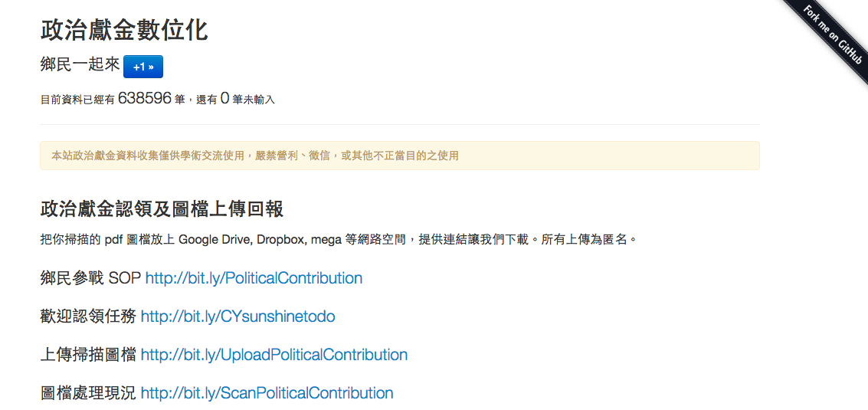This screenshot has height=410, width=868.
Task: Visit the bit.ly/ScanPoliticalContribution status link
Action: coord(267,393)
